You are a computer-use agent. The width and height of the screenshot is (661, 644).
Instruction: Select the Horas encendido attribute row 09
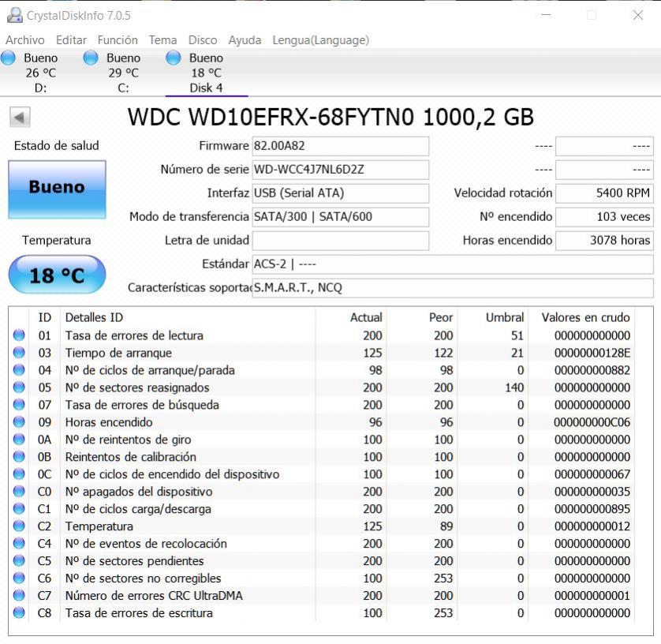pos(322,421)
